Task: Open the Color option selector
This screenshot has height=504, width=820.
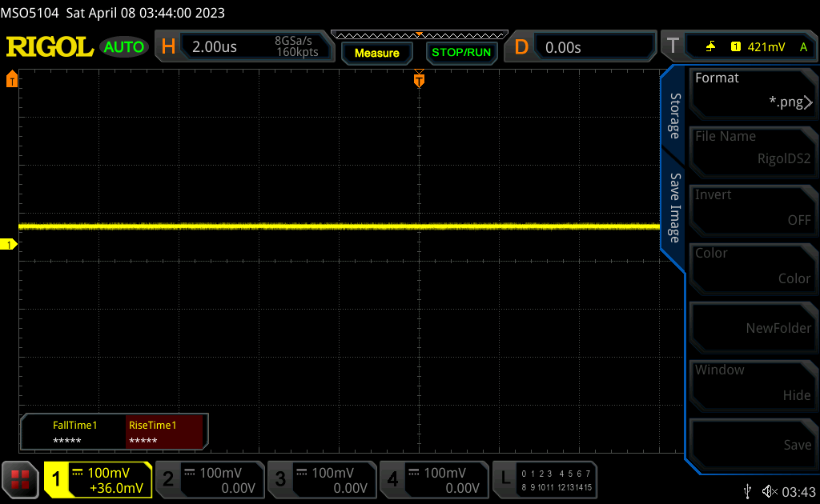Action: pos(752,266)
